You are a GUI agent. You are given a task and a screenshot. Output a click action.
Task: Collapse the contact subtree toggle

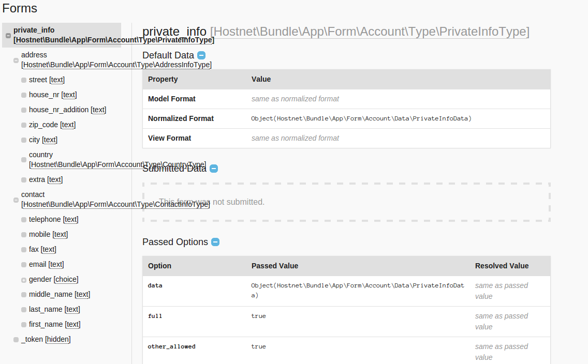coord(16,200)
